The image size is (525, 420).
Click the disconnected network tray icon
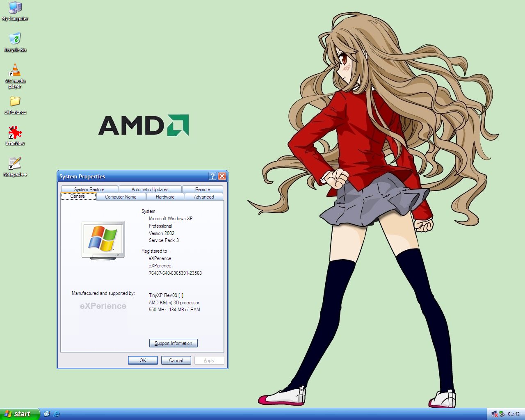pyautogui.click(x=494, y=414)
